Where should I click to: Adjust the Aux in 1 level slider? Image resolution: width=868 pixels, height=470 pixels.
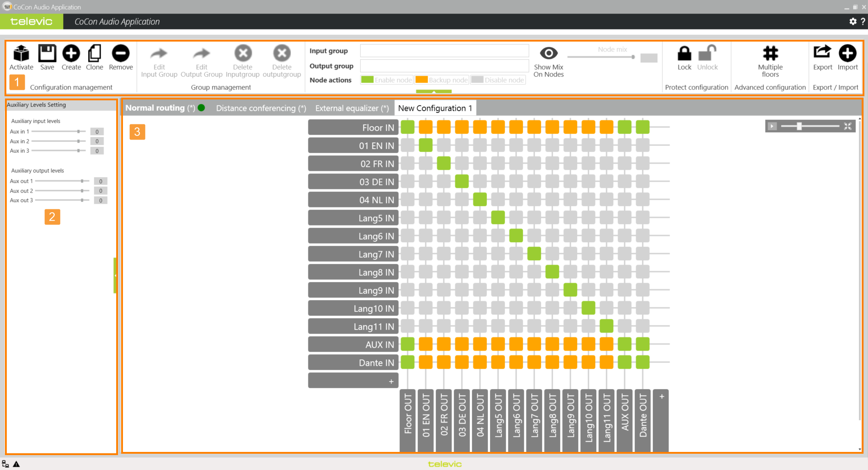click(x=79, y=132)
